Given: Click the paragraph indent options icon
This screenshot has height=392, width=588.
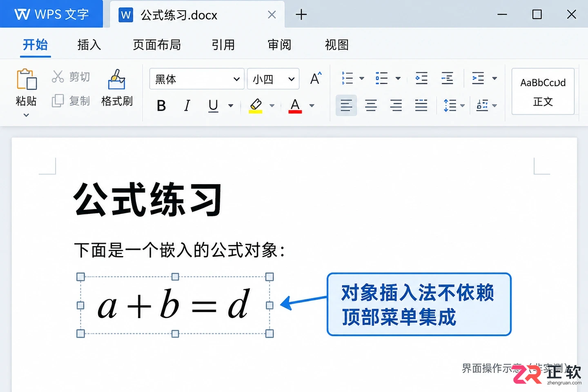Looking at the screenshot, I should 478,78.
